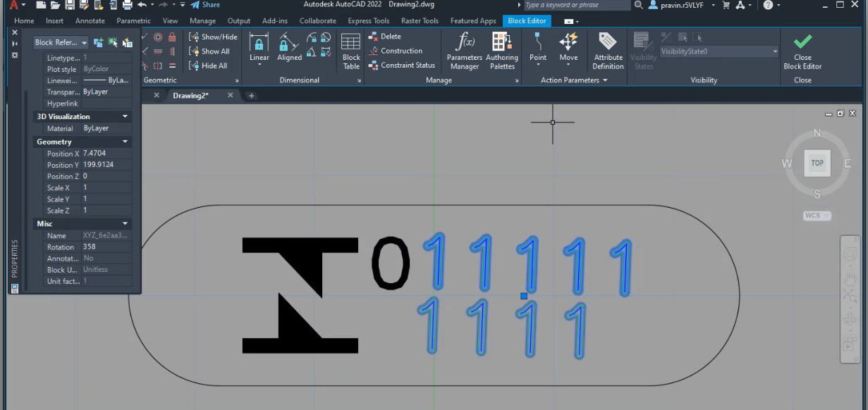Select the symmetric geometric constraint icon
The image size is (868, 410).
158,66
